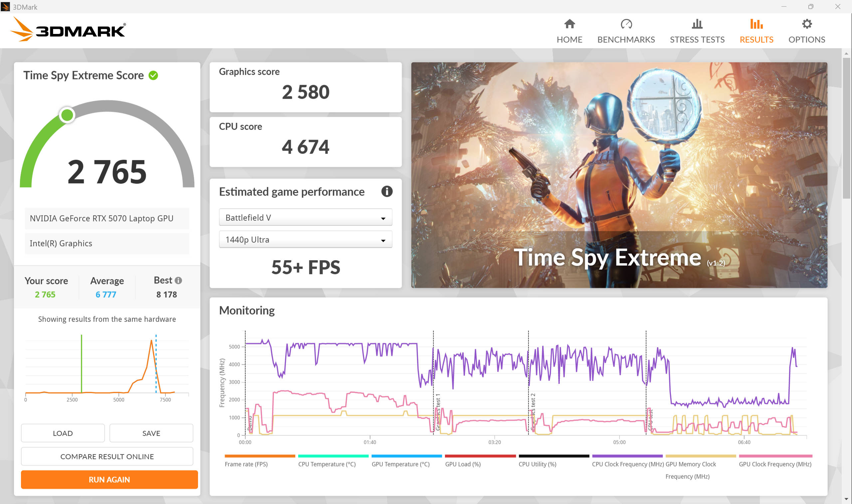
Task: Click the green validation checkmark icon
Action: pos(153,75)
